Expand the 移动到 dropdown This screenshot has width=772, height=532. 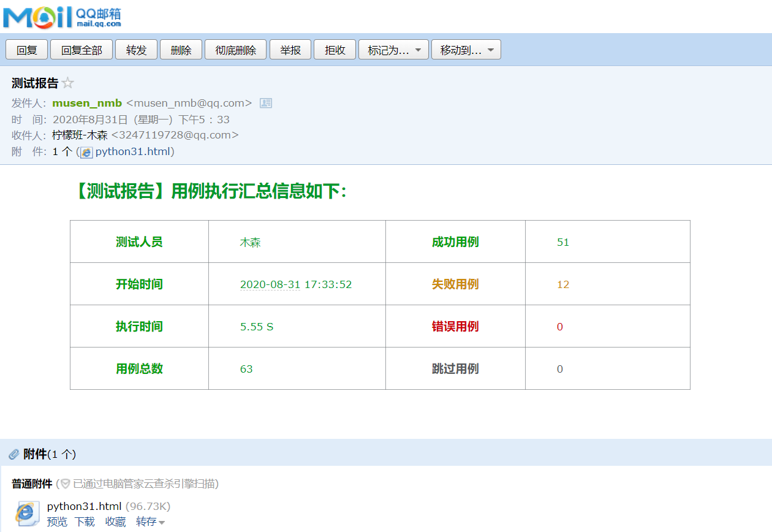pos(466,50)
